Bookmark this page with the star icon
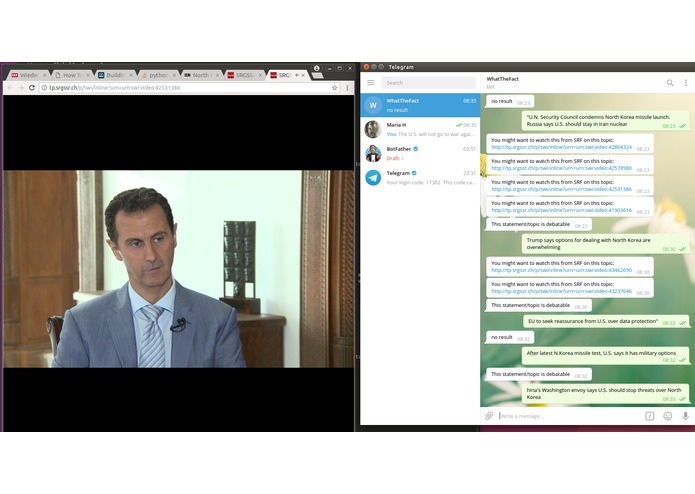 pos(335,88)
